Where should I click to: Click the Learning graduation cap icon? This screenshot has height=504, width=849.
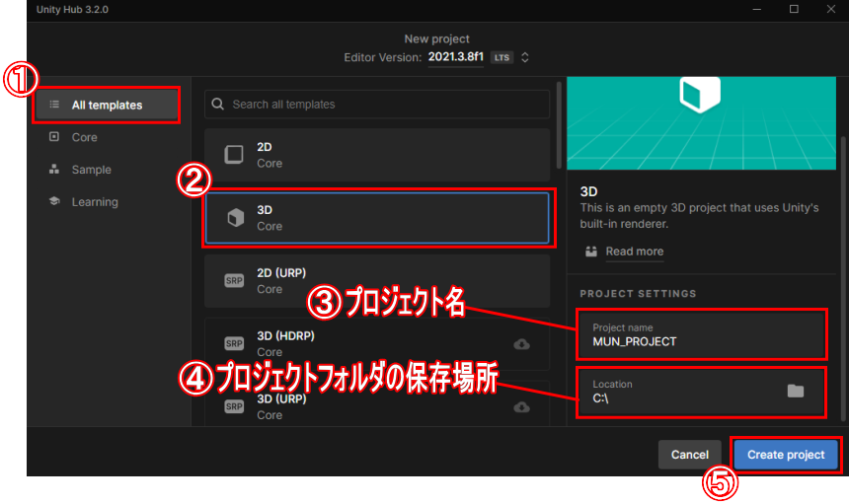54,201
